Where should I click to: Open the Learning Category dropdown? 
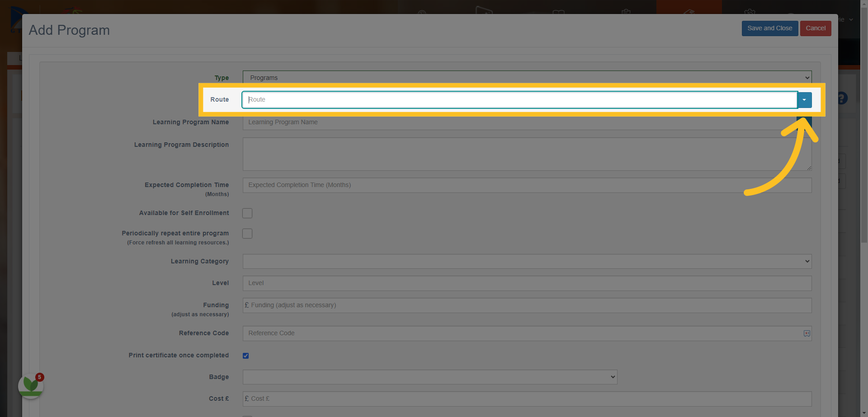(x=527, y=261)
